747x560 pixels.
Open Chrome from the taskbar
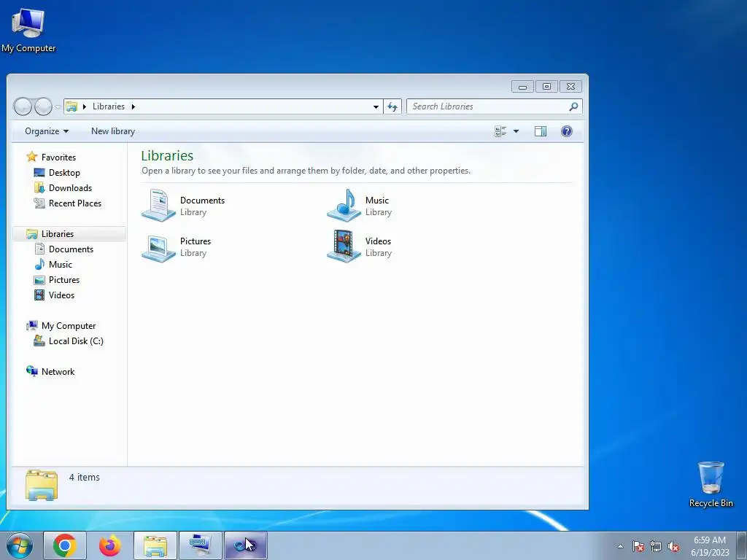click(x=65, y=545)
